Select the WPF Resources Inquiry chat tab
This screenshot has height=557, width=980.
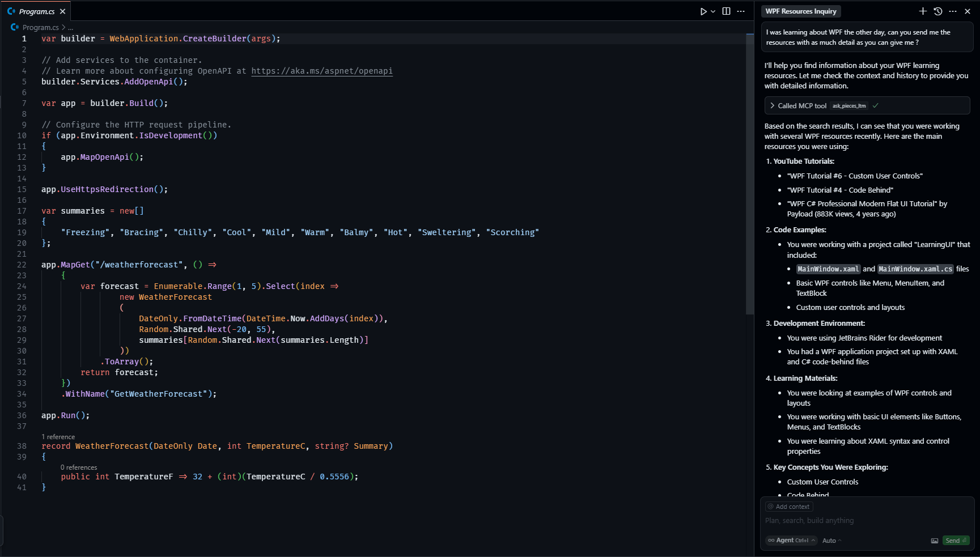tap(801, 11)
